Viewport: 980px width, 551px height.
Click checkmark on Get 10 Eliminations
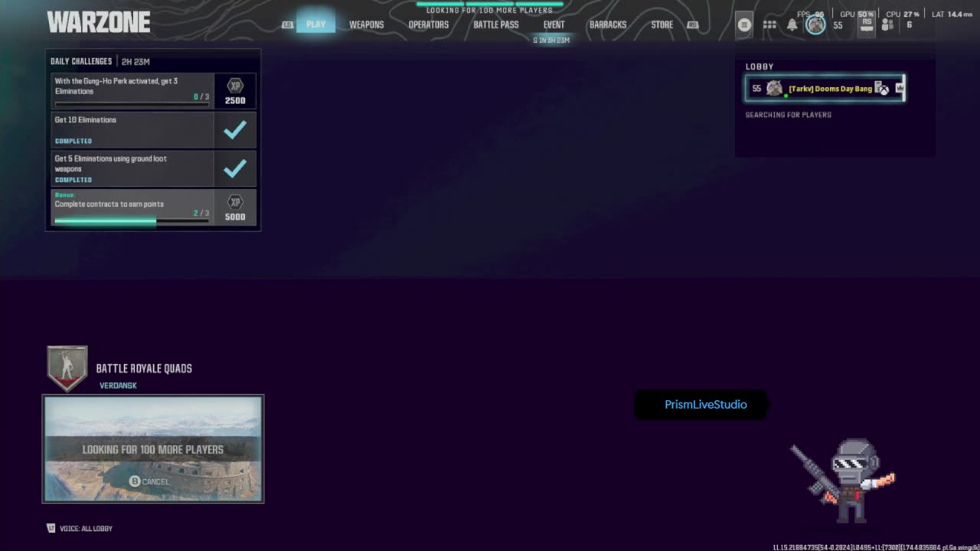(x=235, y=130)
